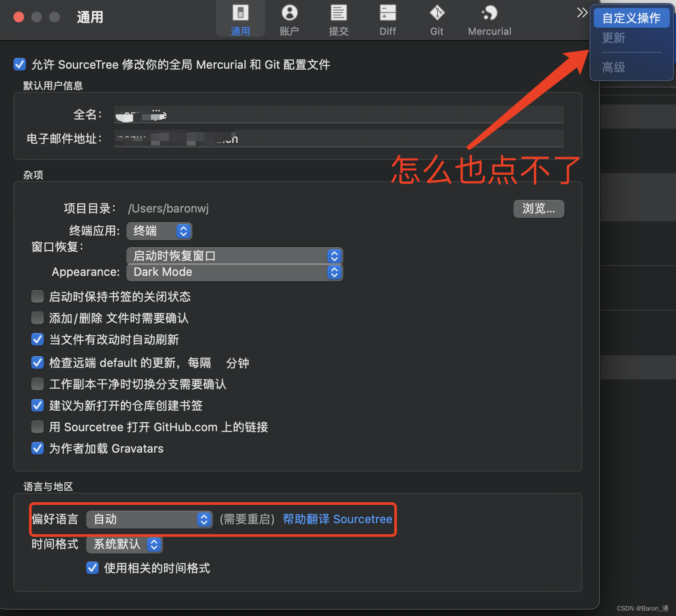Open the Diff preferences icon
The width and height of the screenshot is (676, 616).
388,20
